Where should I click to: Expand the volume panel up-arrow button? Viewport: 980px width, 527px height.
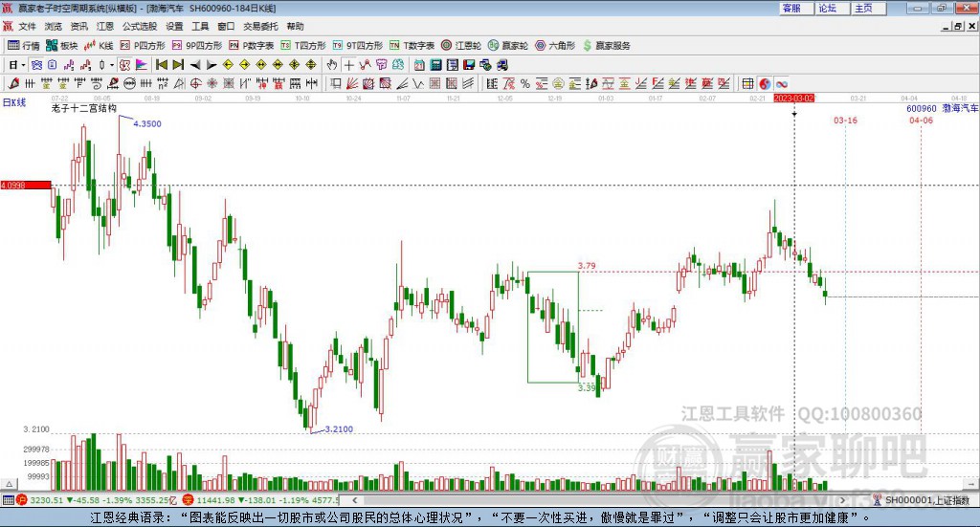9,484
